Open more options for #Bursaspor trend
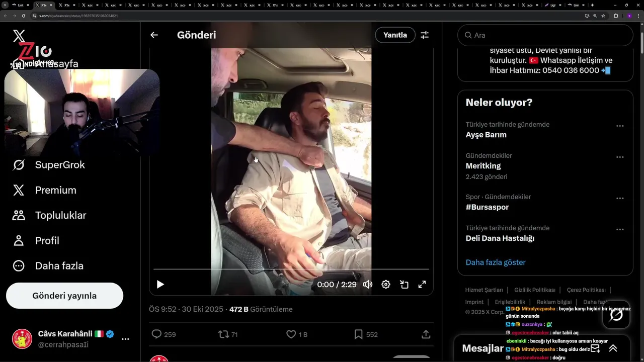The image size is (644, 362). [x=620, y=199]
